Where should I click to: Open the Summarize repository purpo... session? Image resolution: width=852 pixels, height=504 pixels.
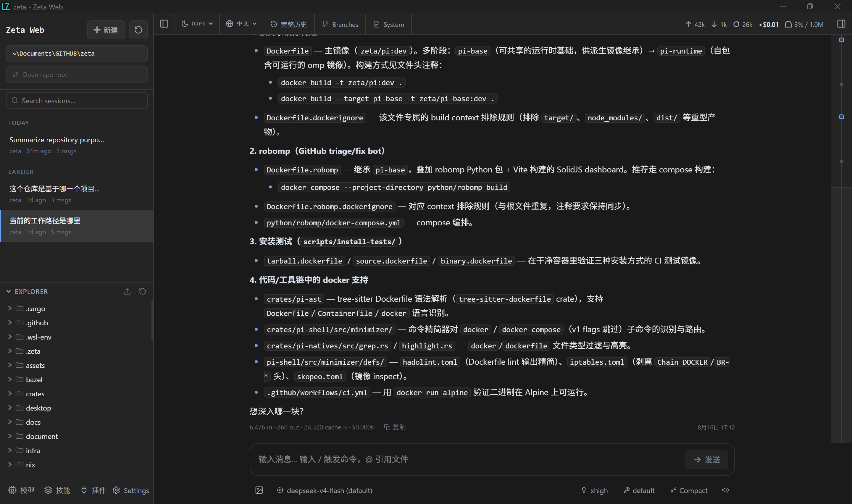pyautogui.click(x=77, y=145)
